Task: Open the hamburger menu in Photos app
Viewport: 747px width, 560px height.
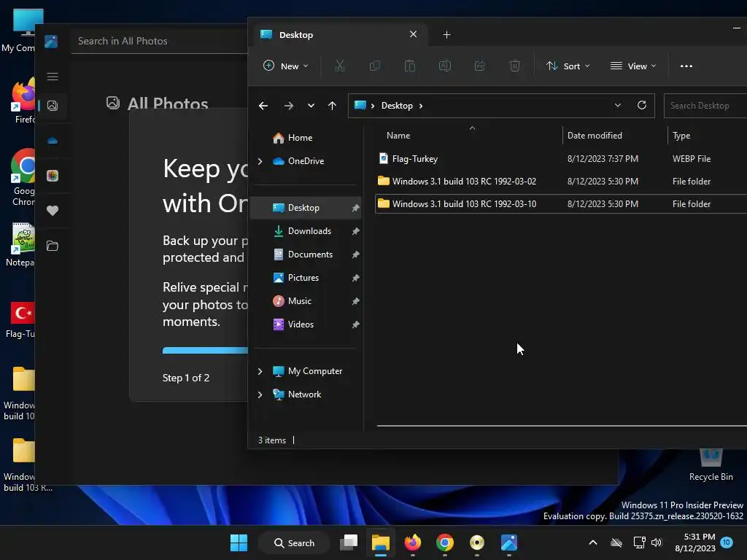Action: pos(53,77)
